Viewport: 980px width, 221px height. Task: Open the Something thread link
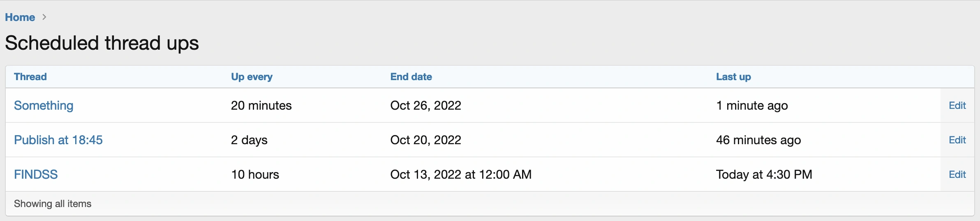44,106
